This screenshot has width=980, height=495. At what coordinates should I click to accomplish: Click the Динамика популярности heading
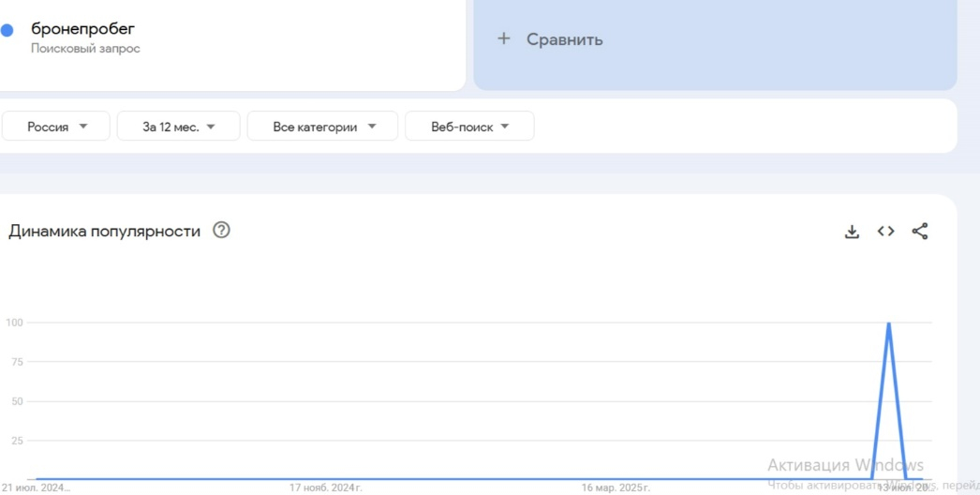(x=104, y=232)
